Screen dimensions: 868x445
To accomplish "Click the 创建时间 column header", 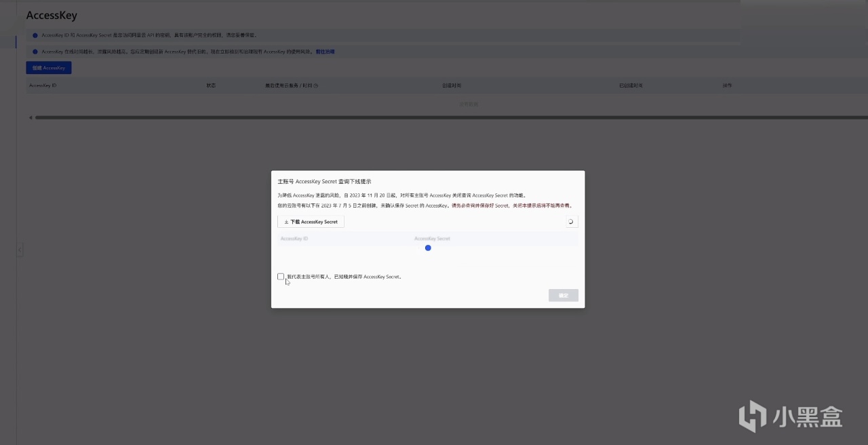I will point(452,85).
